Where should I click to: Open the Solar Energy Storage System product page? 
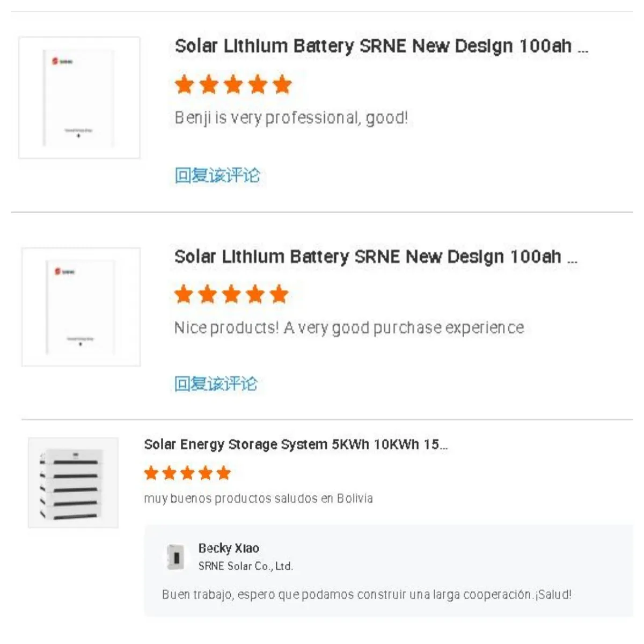[x=296, y=444]
